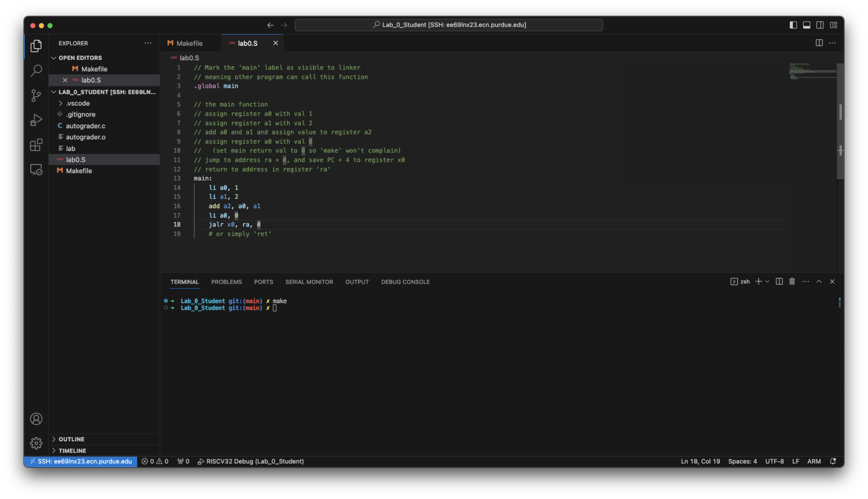Go back with the navigation arrow

[270, 25]
